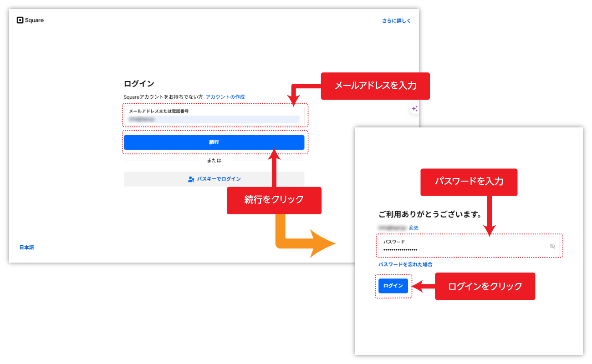Click 続行 to continue login

click(214, 142)
